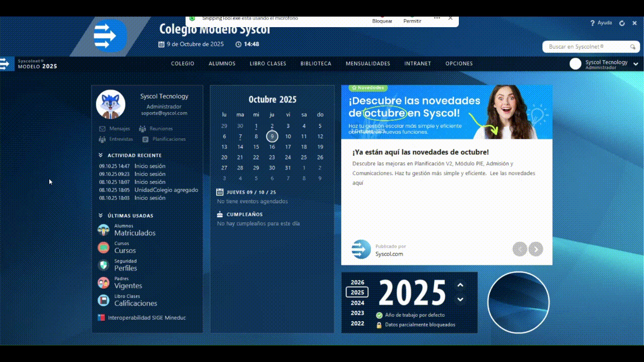Viewport: 644px width, 362px height.
Task: Select October 15 in the calendar
Action: [x=256, y=147]
